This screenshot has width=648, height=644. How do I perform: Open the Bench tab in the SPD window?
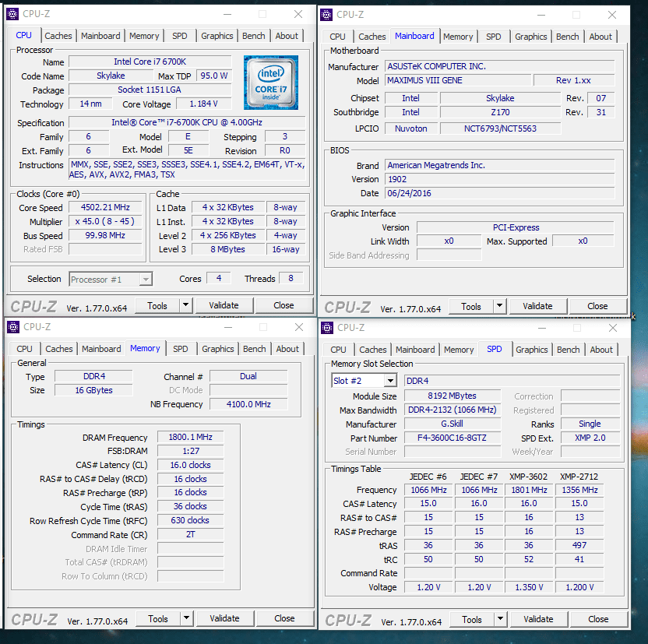point(569,350)
